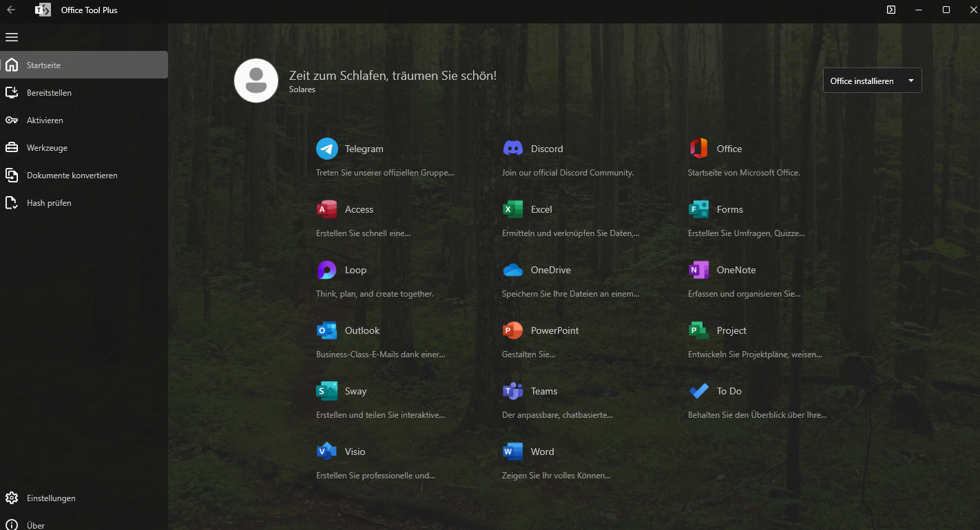This screenshot has height=530, width=980.
Task: Launch Word via its blue icon
Action: pos(513,452)
